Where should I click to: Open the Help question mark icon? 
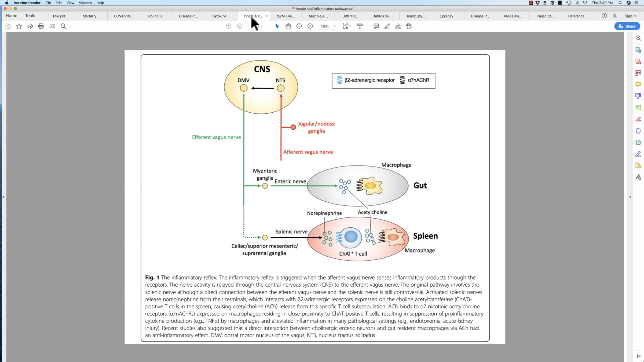604,16
